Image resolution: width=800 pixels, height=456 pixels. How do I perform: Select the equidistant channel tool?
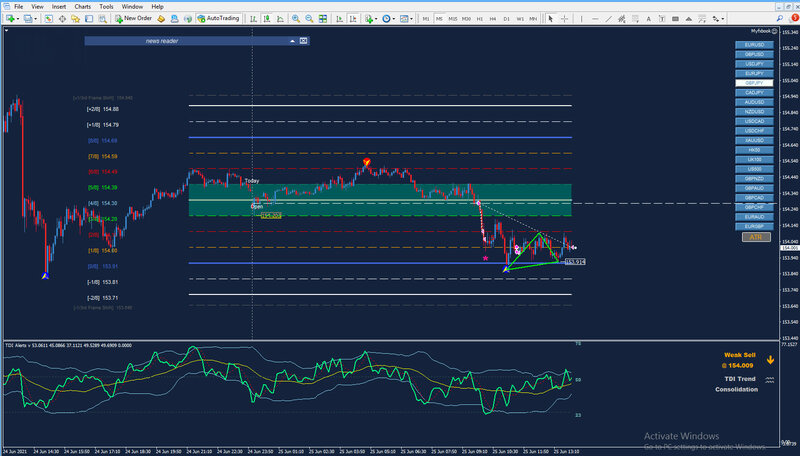point(621,19)
